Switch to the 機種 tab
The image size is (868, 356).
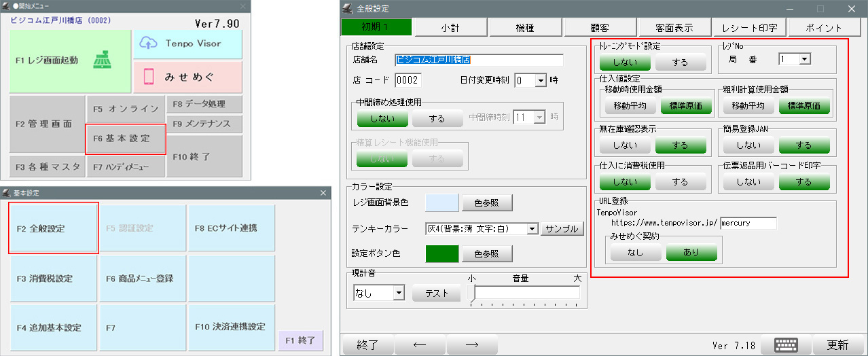[524, 28]
